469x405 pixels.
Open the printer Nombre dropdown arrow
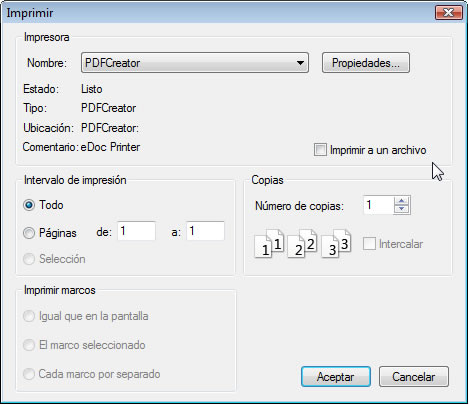(300, 63)
